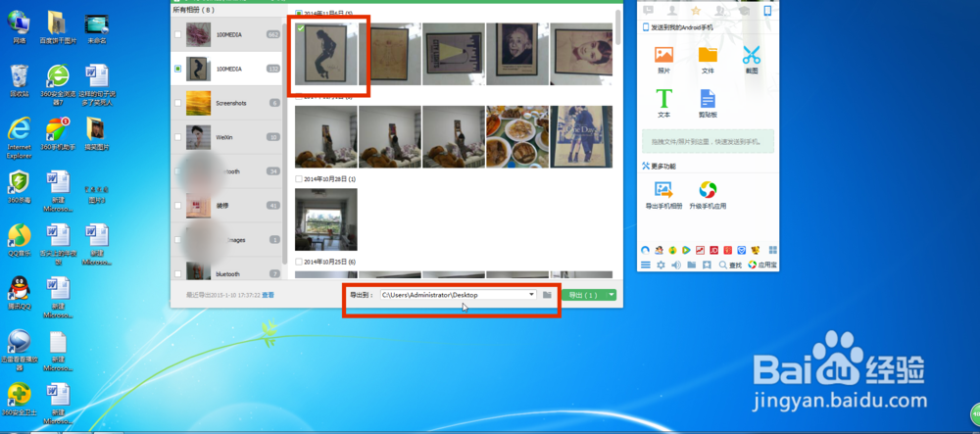The height and width of the screenshot is (434, 980).
Task: Open 网络 network desktop icon
Action: [x=20, y=27]
